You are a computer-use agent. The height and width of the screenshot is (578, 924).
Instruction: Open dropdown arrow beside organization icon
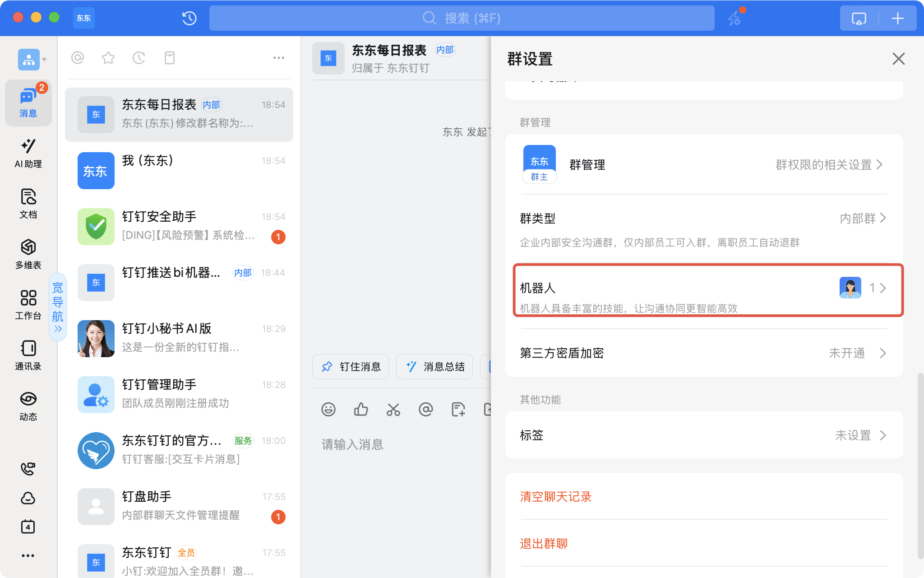(x=44, y=60)
